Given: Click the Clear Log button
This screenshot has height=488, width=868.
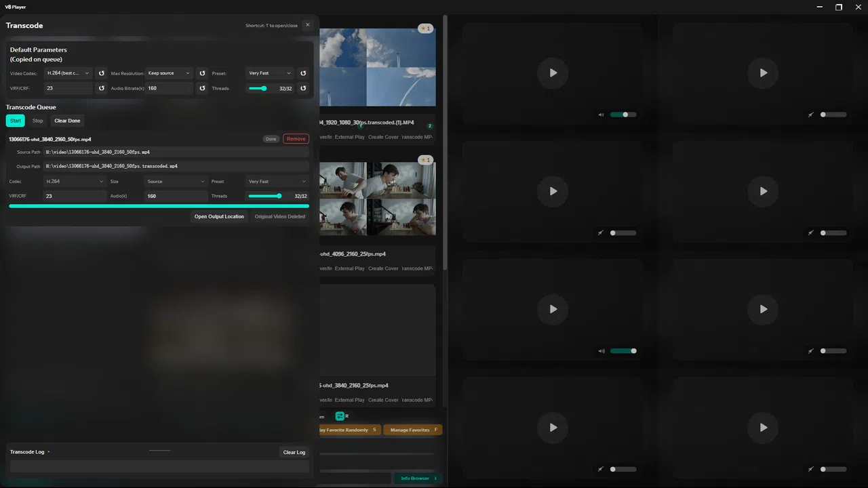Looking at the screenshot, I should 294,452.
